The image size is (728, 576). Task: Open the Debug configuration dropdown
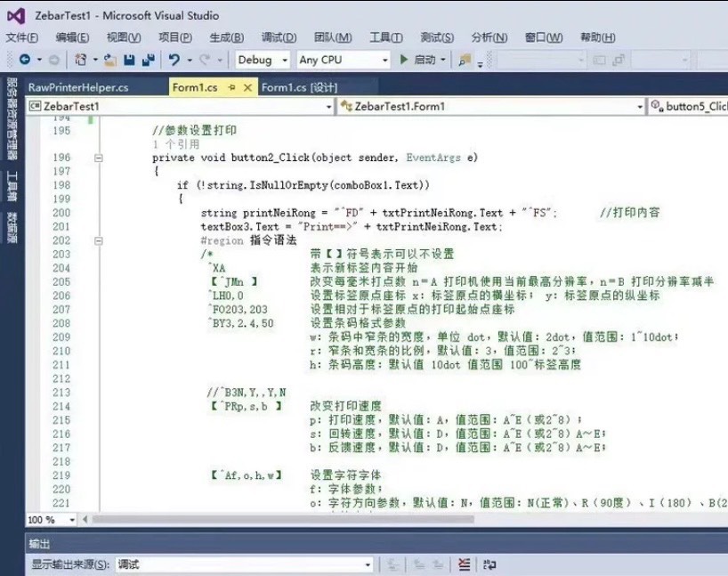[263, 60]
